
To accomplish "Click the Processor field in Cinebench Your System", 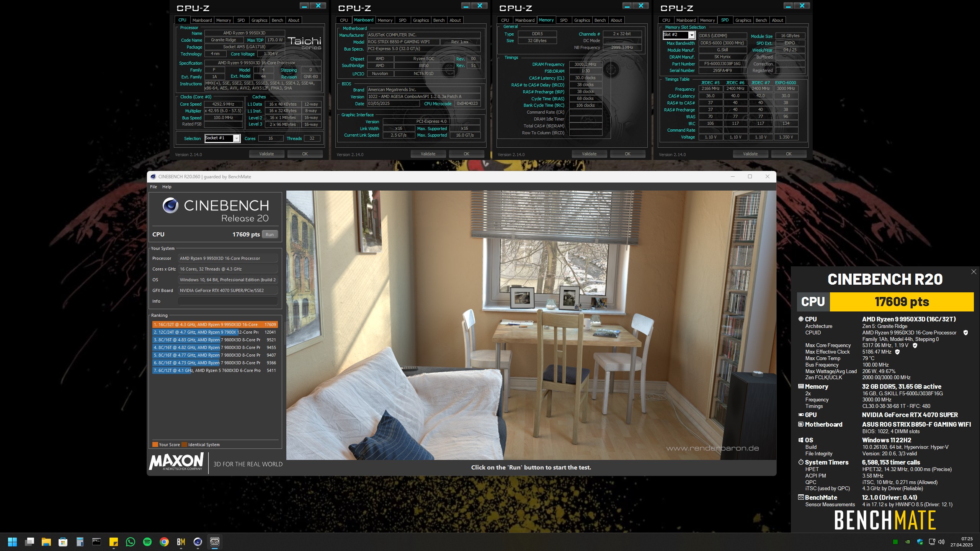I will coord(228,258).
